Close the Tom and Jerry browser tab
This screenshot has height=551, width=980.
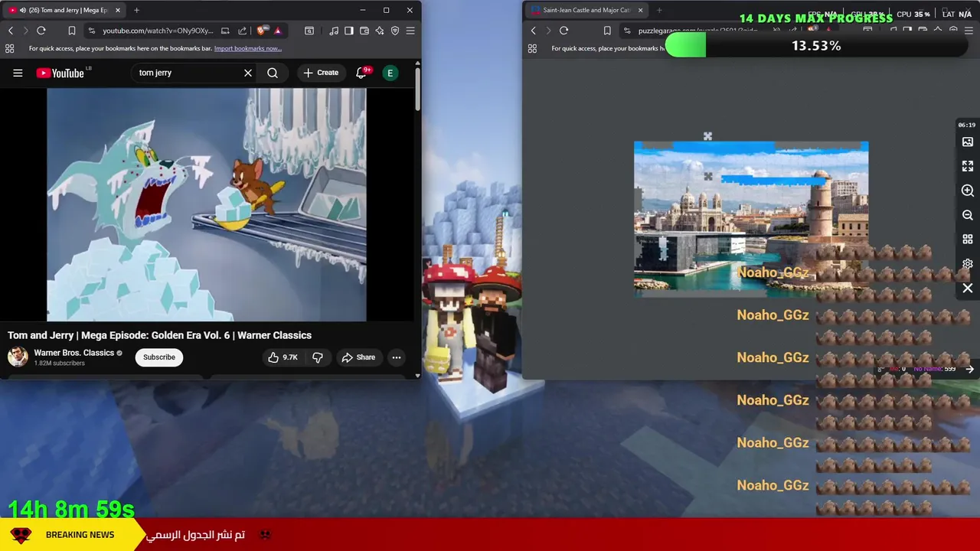coord(118,10)
